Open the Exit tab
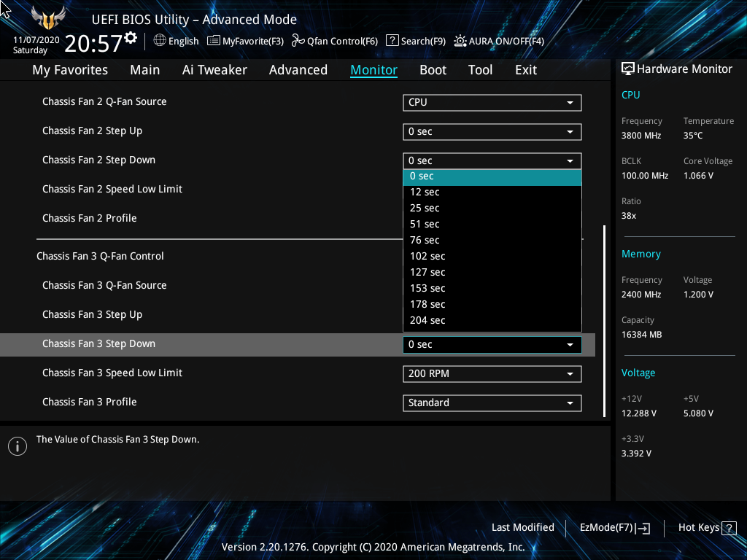The width and height of the screenshot is (747, 560). click(x=526, y=70)
